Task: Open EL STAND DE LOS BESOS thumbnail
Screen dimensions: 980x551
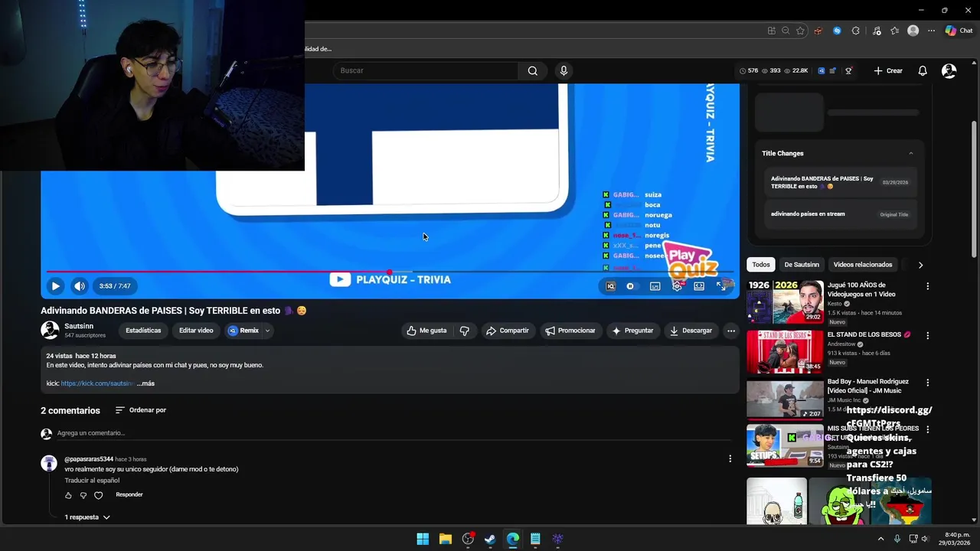Action: tap(785, 351)
